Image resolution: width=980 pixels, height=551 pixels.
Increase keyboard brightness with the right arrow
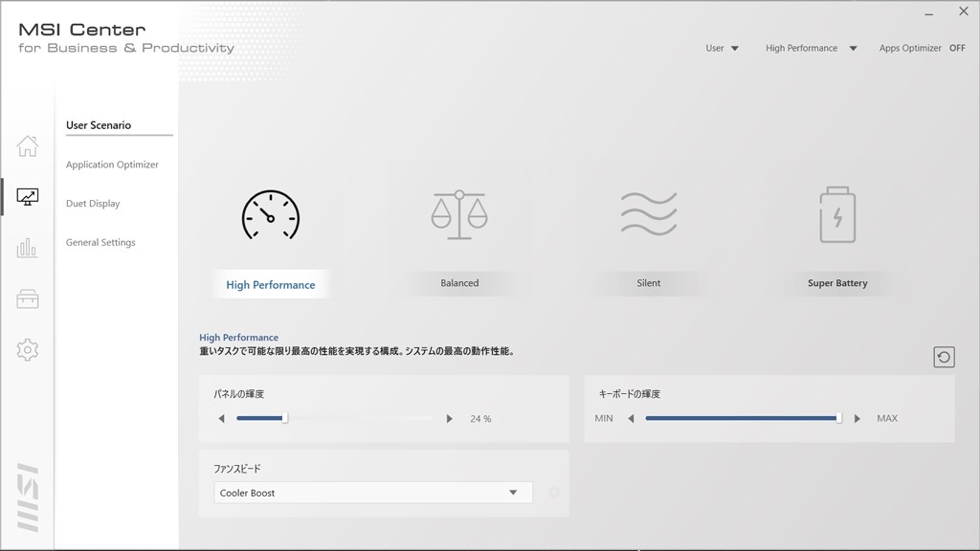pyautogui.click(x=857, y=419)
